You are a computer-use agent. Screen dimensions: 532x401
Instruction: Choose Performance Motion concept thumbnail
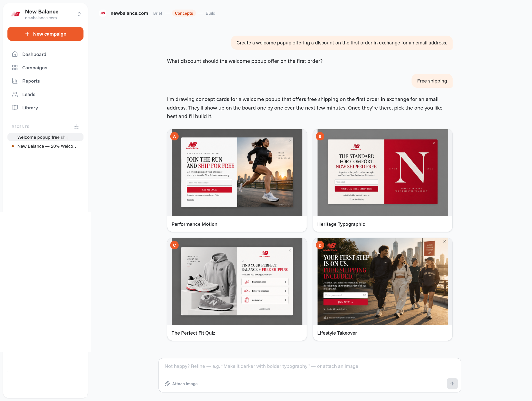click(237, 173)
